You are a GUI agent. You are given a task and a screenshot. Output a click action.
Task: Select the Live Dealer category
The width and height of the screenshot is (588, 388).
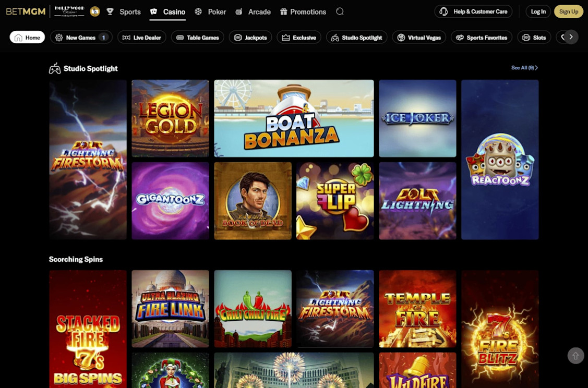[x=142, y=38]
